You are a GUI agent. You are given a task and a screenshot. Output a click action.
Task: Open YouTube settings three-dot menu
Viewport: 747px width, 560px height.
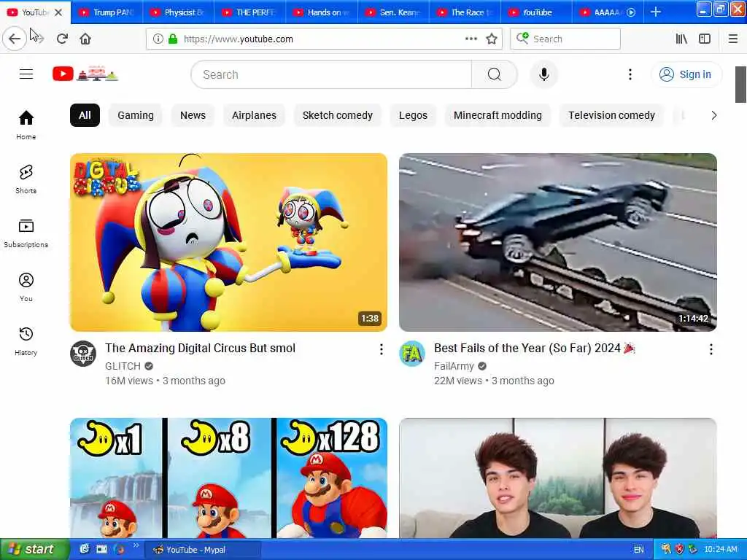(x=630, y=74)
